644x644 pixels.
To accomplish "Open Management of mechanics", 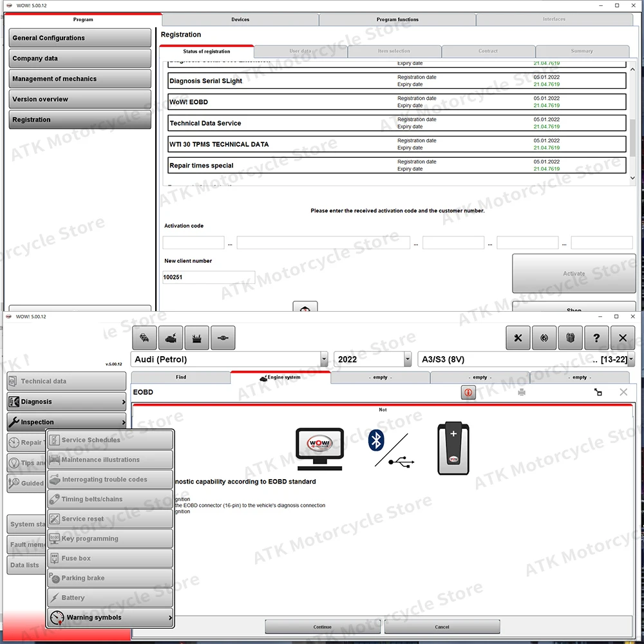I will [80, 79].
